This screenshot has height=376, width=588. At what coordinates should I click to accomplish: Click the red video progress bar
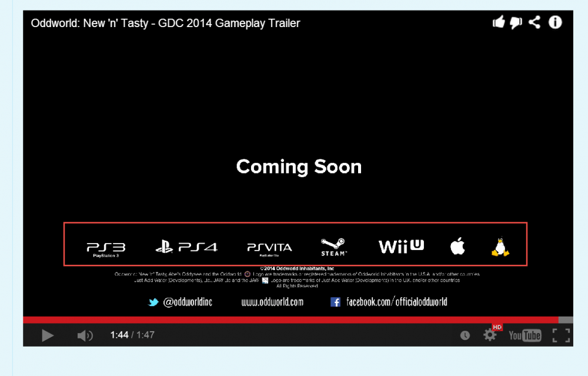click(290, 320)
